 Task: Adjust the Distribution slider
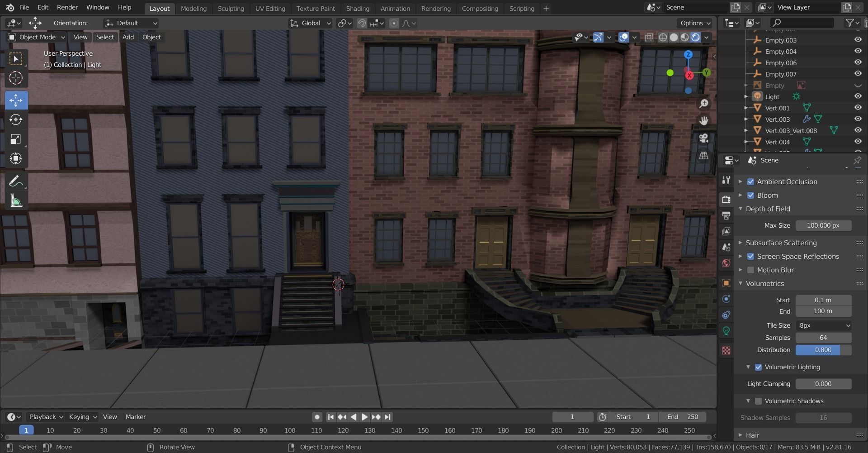click(823, 350)
